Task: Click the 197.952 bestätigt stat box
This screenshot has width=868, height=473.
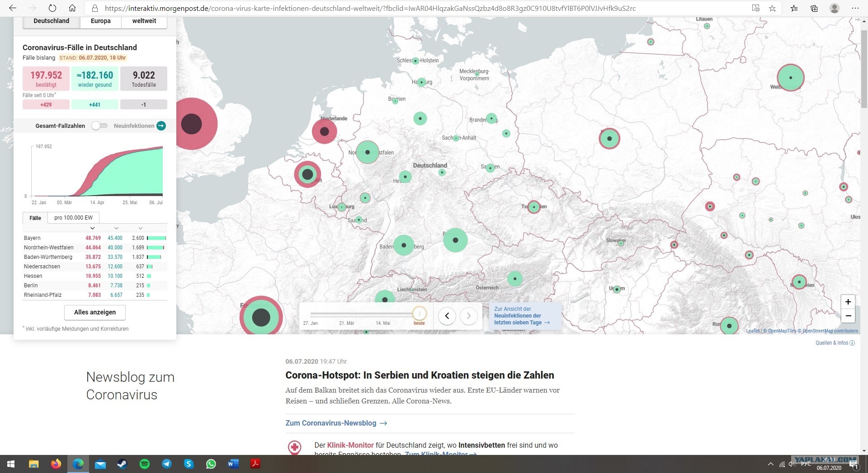Action: pos(46,79)
